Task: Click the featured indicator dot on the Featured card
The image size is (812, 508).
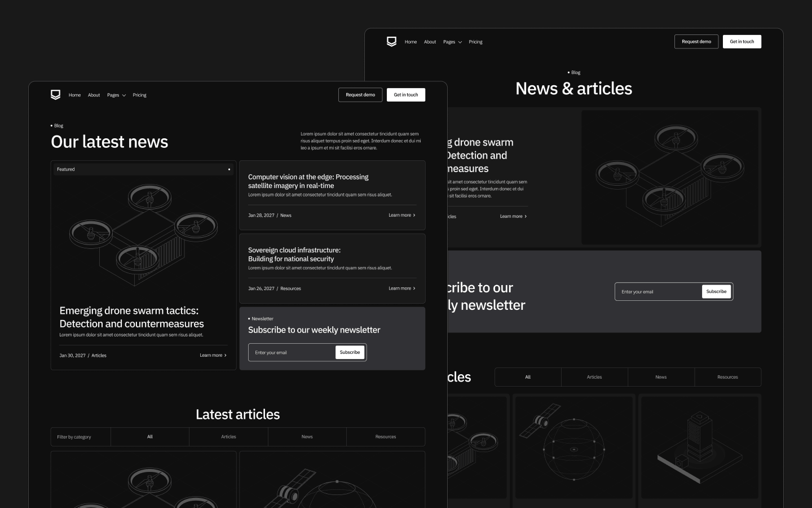Action: tap(229, 169)
